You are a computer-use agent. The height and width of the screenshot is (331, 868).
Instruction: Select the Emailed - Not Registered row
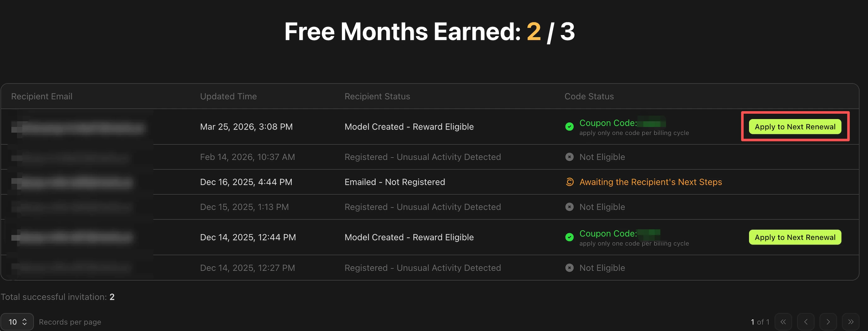point(430,182)
